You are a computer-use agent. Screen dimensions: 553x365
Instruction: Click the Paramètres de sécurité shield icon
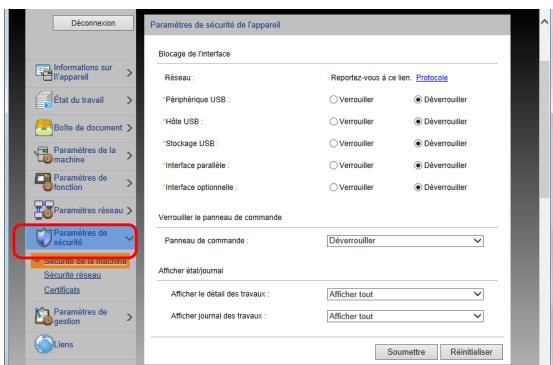click(44, 237)
